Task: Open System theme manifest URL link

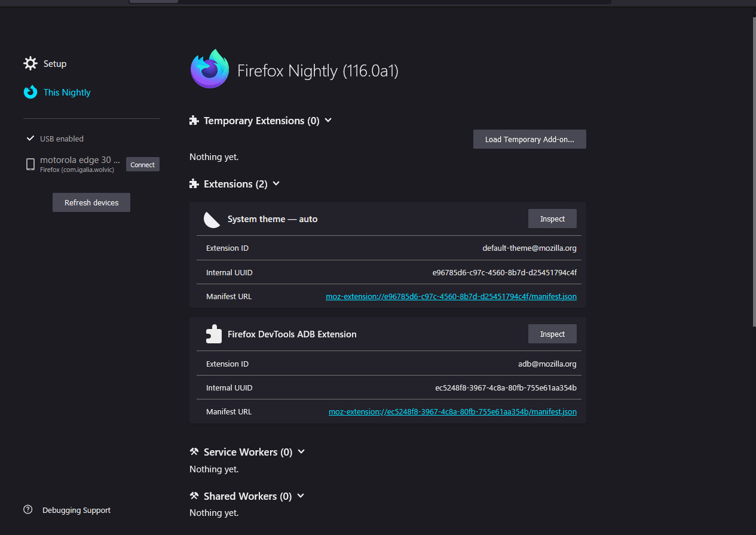Action: click(451, 296)
